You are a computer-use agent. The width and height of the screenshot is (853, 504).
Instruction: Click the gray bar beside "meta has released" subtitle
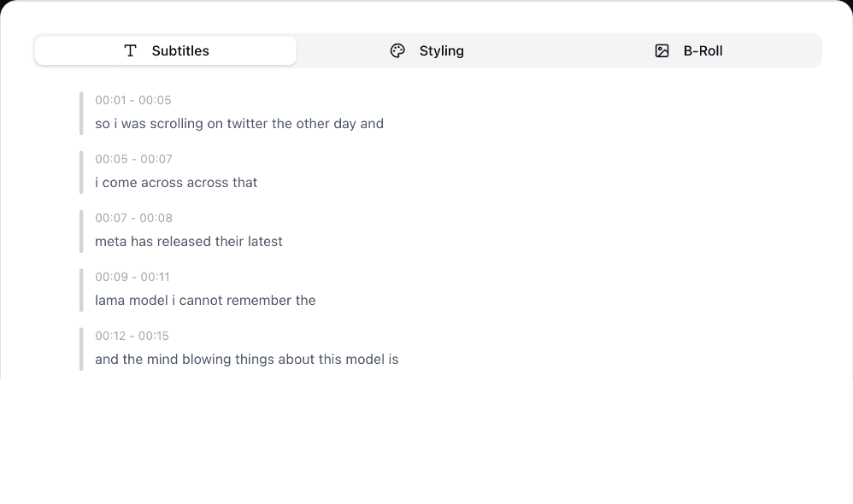click(81, 231)
